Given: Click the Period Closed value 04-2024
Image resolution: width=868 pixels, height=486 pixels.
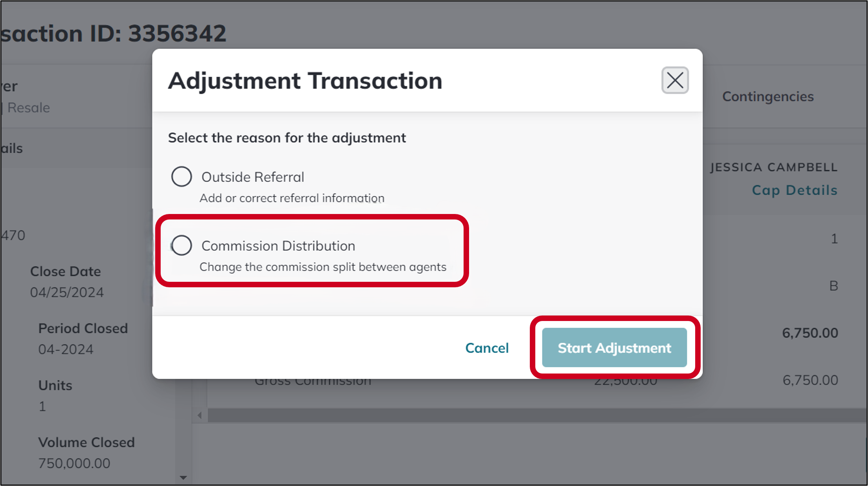Looking at the screenshot, I should [x=65, y=349].
